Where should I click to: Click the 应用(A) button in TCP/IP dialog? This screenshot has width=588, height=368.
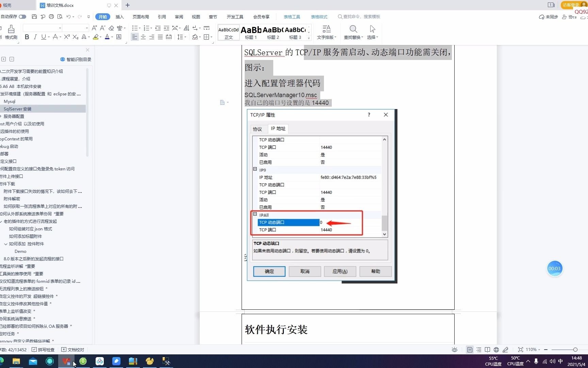[340, 271]
